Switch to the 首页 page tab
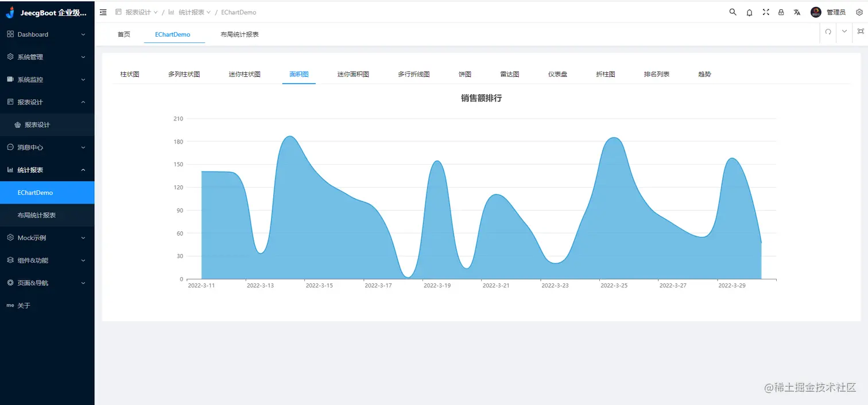The image size is (868, 405). pyautogui.click(x=124, y=34)
